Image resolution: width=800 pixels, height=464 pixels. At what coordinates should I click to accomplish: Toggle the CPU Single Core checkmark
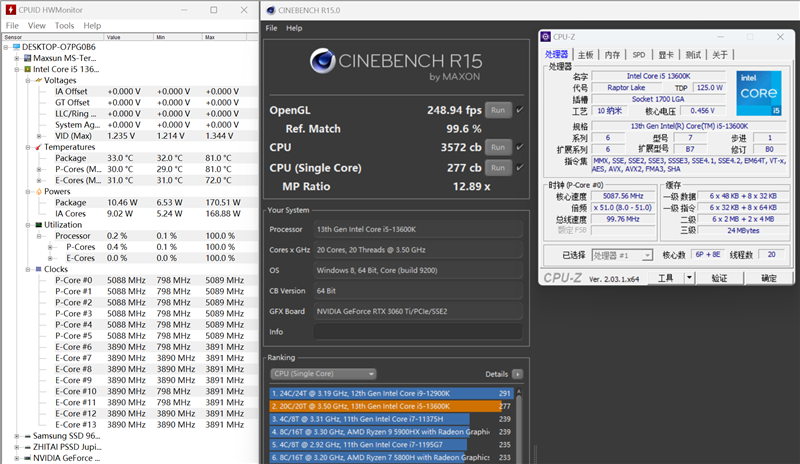519,167
